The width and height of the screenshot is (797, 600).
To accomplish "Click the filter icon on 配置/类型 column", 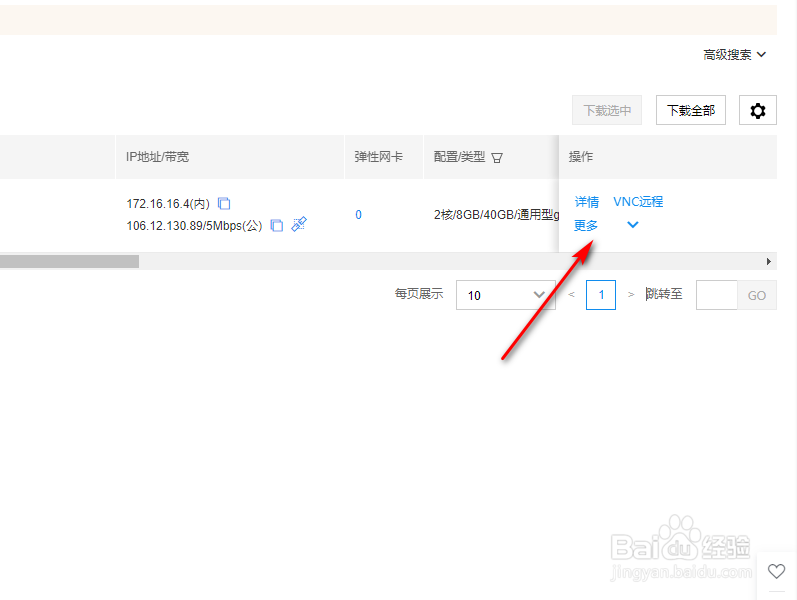I will [x=497, y=158].
